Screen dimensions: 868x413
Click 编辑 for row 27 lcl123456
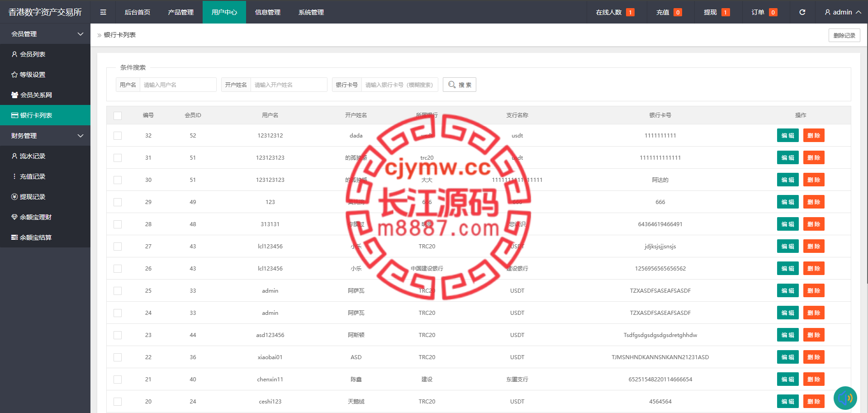(x=788, y=247)
